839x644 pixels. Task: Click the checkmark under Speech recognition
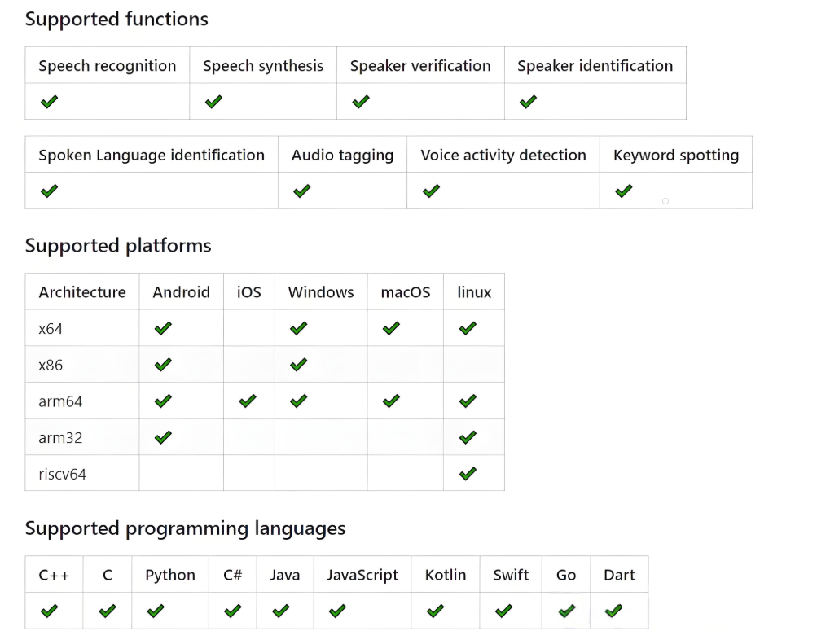click(49, 102)
